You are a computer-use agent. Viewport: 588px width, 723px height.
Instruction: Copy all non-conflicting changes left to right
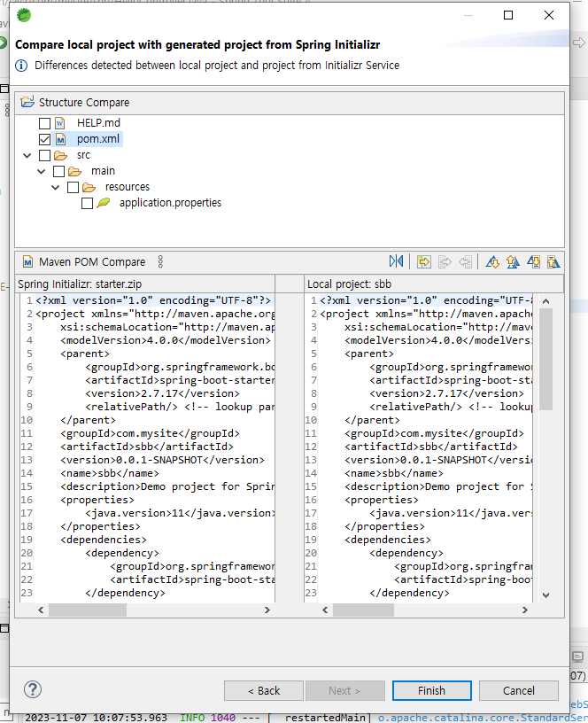coord(423,262)
